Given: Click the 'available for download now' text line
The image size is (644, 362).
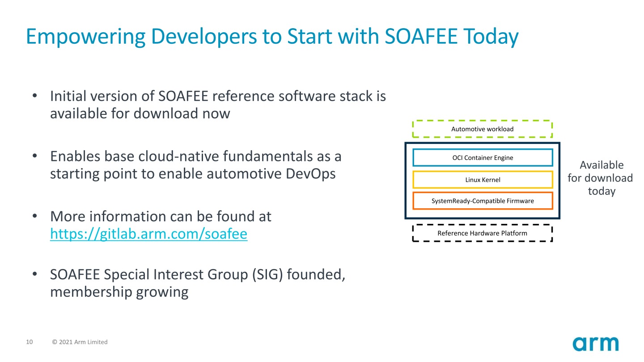Looking at the screenshot, I should [140, 114].
